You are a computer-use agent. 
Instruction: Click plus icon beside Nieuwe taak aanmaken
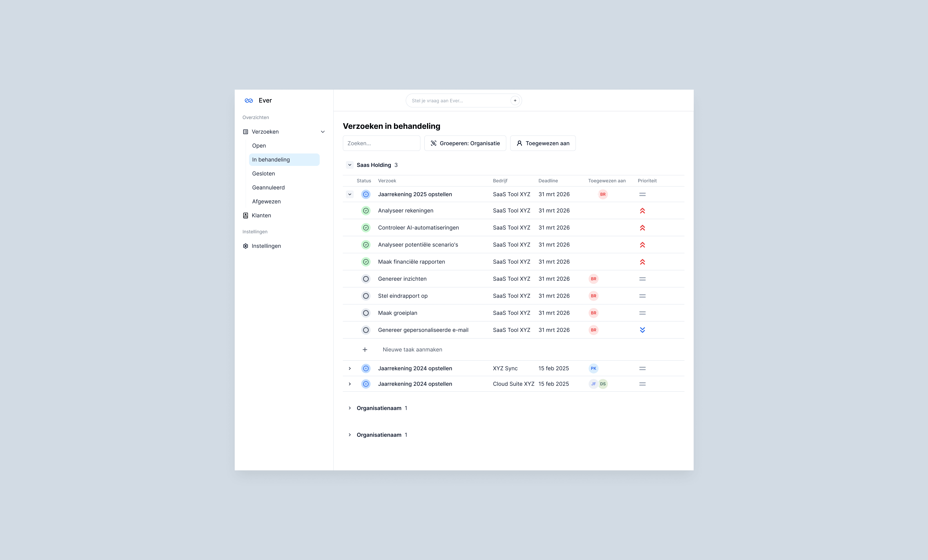tap(365, 350)
